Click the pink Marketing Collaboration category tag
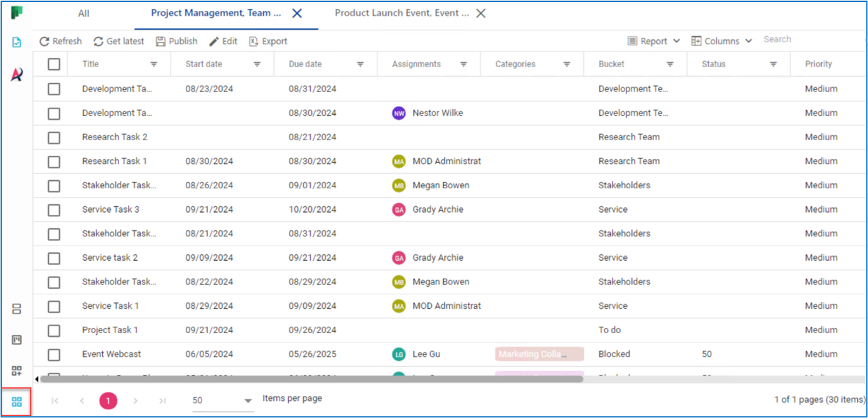Viewport: 868px width, 418px height. 538,354
